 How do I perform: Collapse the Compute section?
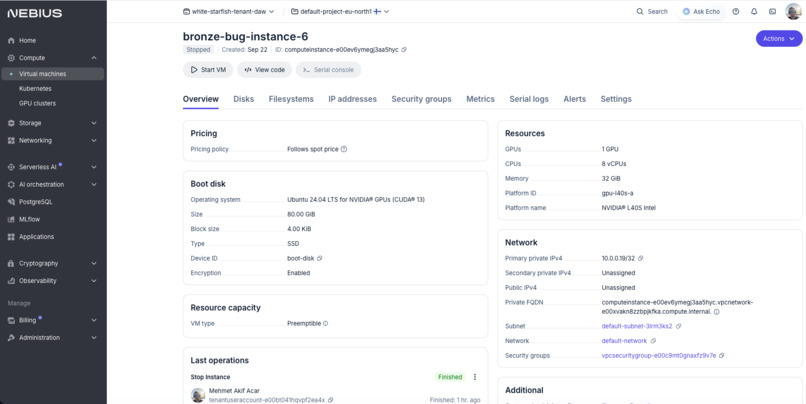point(94,58)
